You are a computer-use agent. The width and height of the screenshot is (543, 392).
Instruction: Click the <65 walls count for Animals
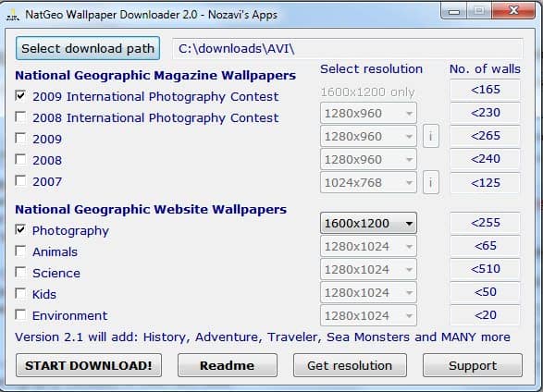pos(485,246)
